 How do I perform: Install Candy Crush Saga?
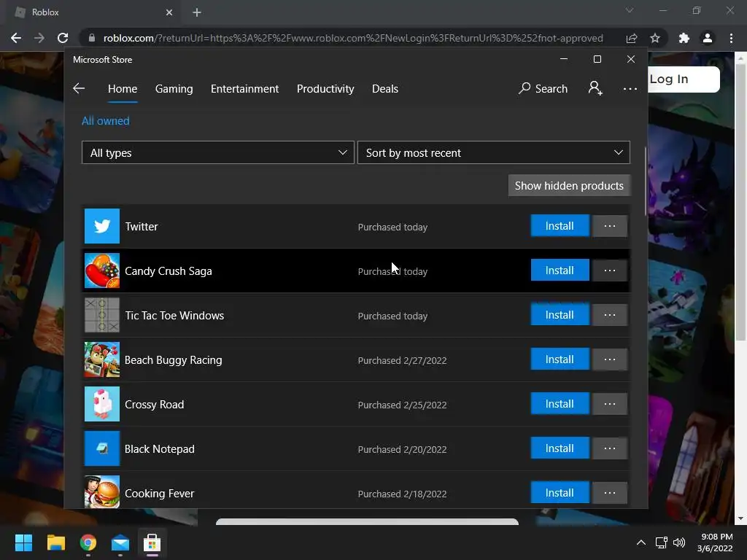tap(560, 271)
